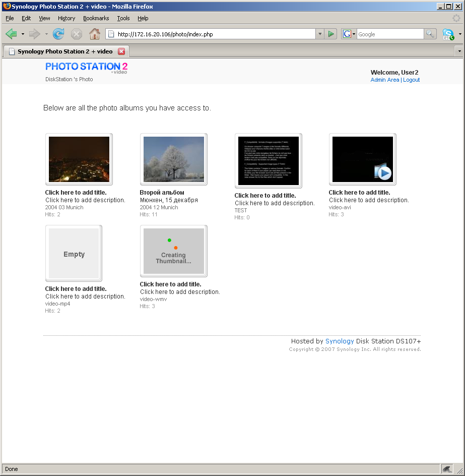
Task: Open the Edit menu
Action: tap(26, 18)
